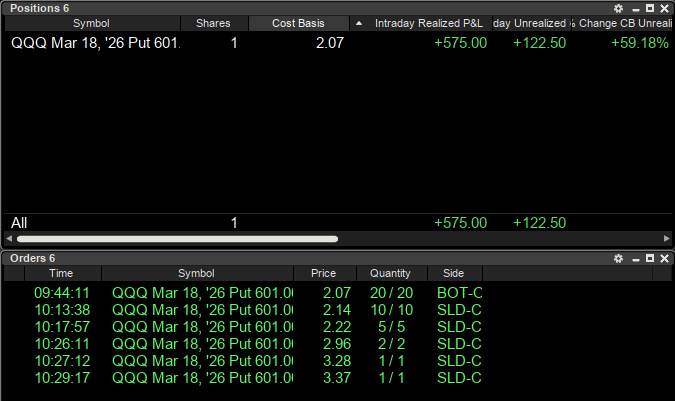Click +122.50 in QQQ position row
675x401 pixels.
click(539, 43)
